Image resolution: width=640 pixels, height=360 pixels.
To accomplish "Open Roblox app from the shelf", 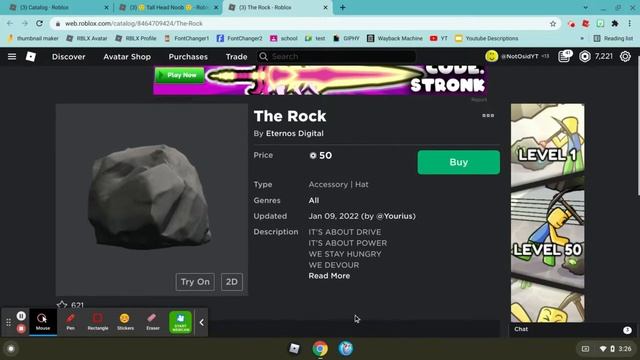I will click(295, 349).
